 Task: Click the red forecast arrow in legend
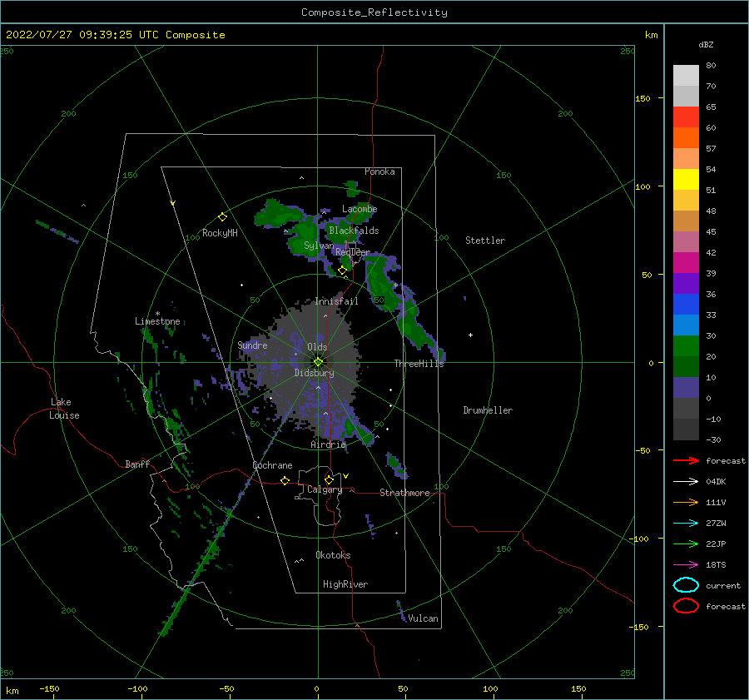tap(686, 460)
